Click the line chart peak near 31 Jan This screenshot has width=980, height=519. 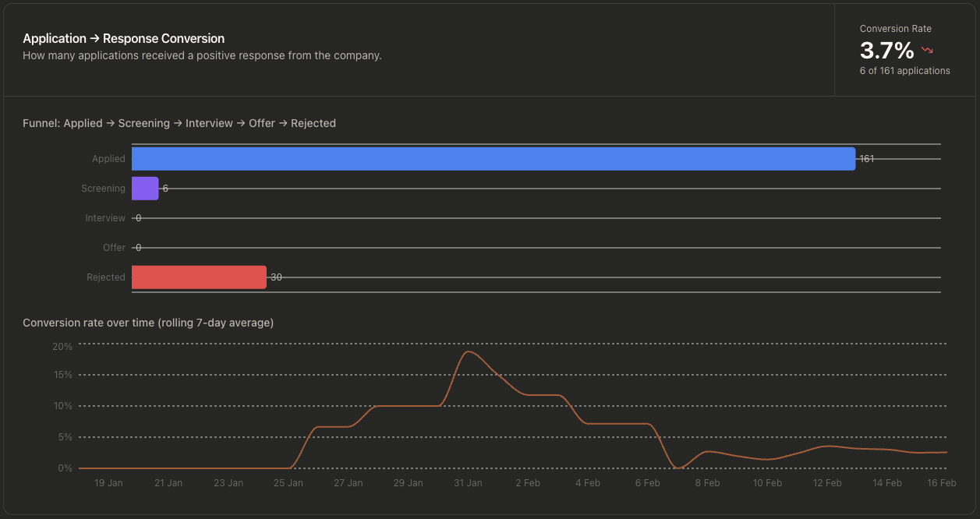click(x=468, y=351)
